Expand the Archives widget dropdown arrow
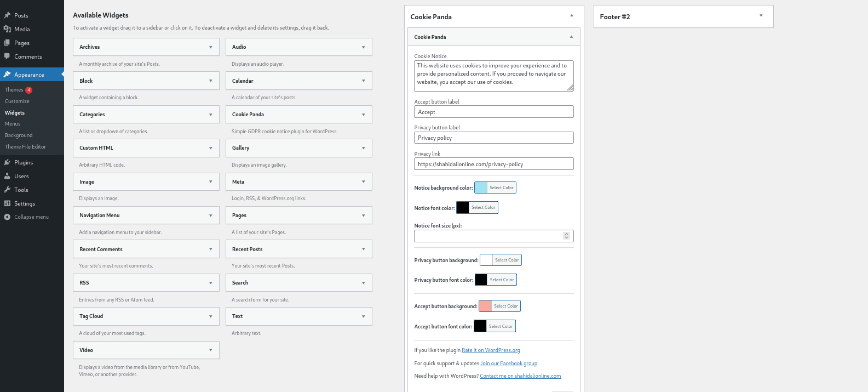 [210, 47]
